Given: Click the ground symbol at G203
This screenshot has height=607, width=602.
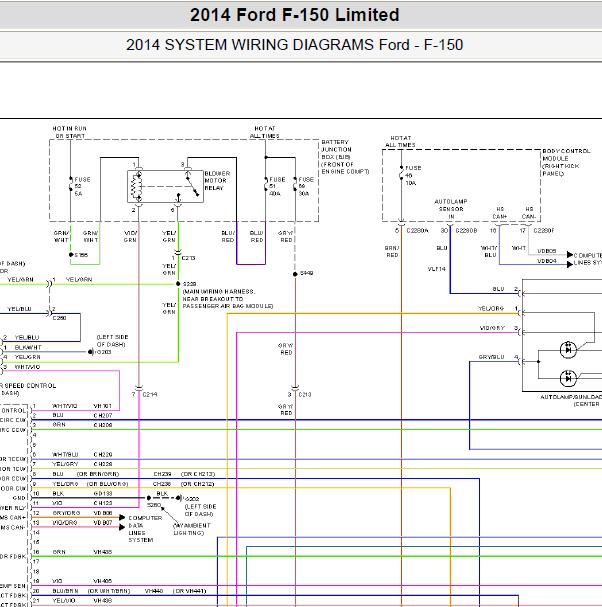Looking at the screenshot, I should click(91, 352).
